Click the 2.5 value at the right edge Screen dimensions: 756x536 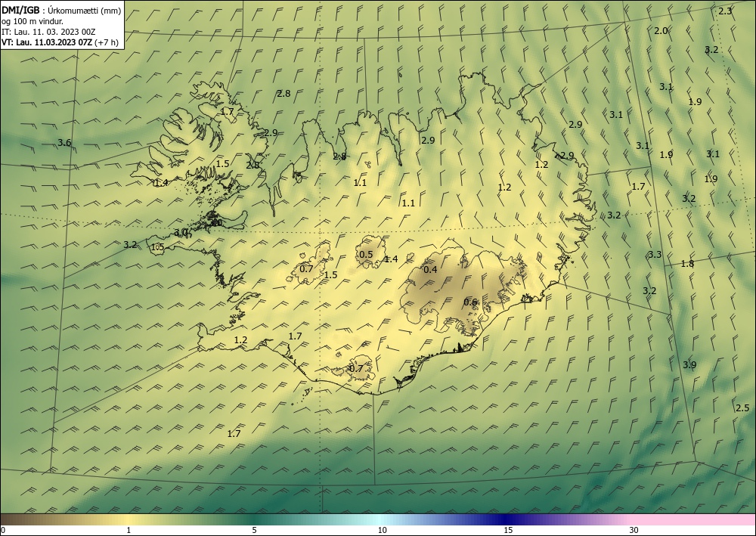tap(742, 408)
